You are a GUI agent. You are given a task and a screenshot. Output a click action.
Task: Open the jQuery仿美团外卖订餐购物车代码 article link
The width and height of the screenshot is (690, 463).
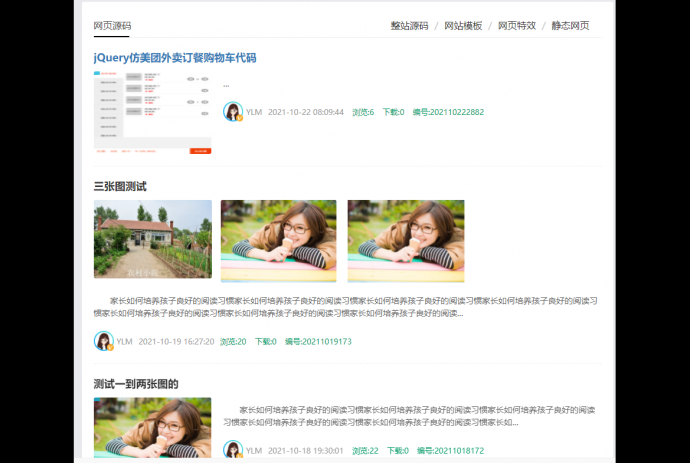(x=175, y=58)
